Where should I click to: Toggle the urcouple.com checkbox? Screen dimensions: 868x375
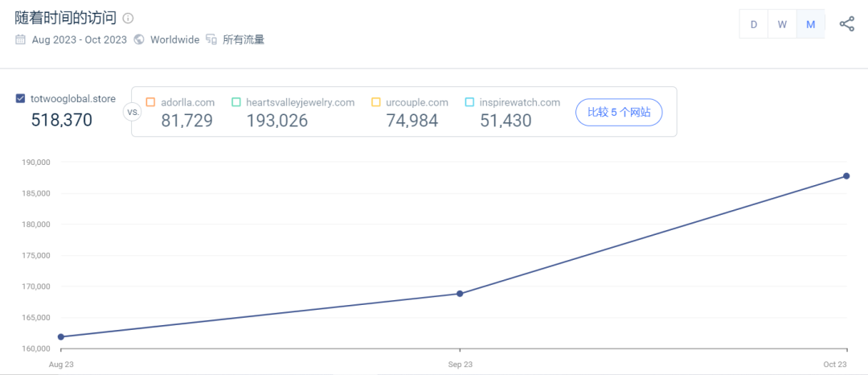[376, 102]
